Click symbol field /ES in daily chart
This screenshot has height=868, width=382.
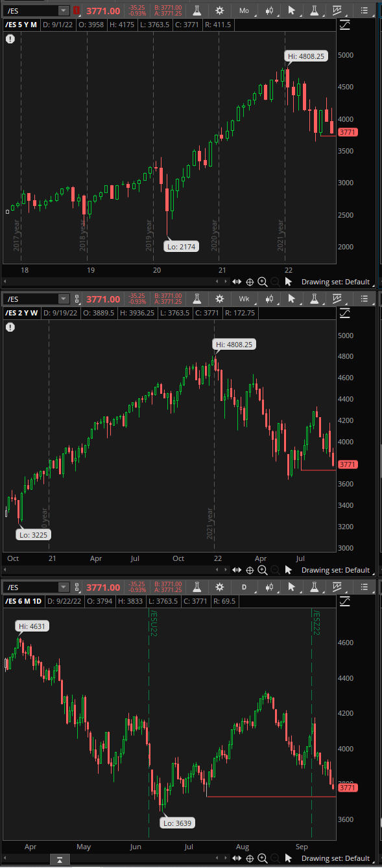(x=30, y=587)
